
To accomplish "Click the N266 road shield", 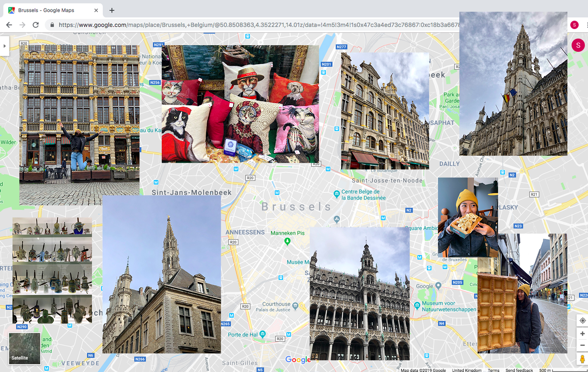I will click(140, 359).
